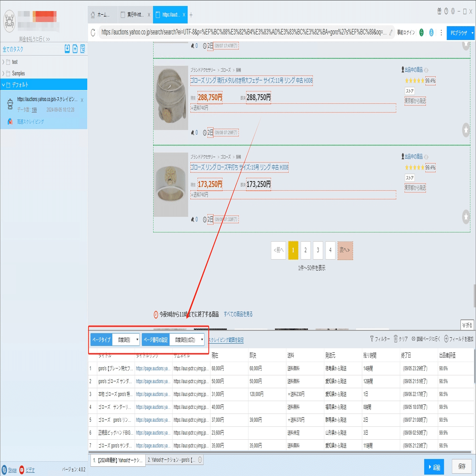Viewport: 476px width, 476px height.
Task: Click the 全てのタスク heading
Action: tap(13, 49)
